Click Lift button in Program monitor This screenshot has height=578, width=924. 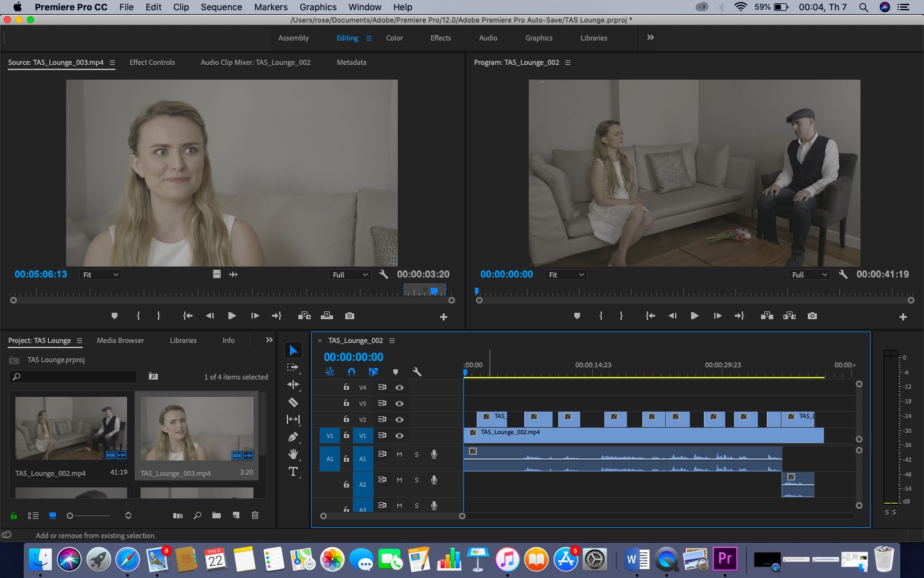click(767, 316)
